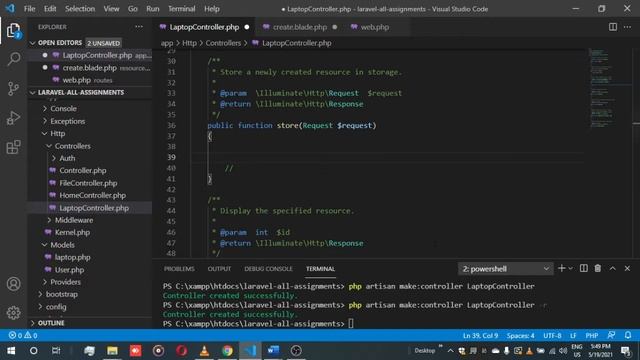Viewport: 640px width, 360px height.
Task: Collapse the Models folder
Action: pyautogui.click(x=62, y=245)
